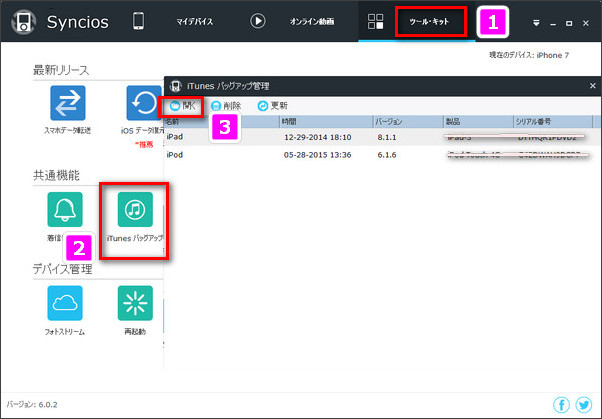Click the Twitter icon
The width and height of the screenshot is (602, 419).
584,404
